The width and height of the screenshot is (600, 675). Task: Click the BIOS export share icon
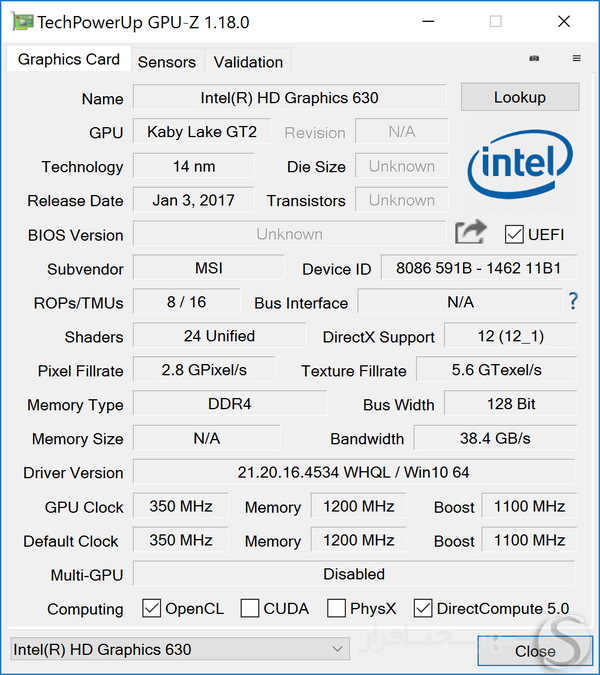470,233
